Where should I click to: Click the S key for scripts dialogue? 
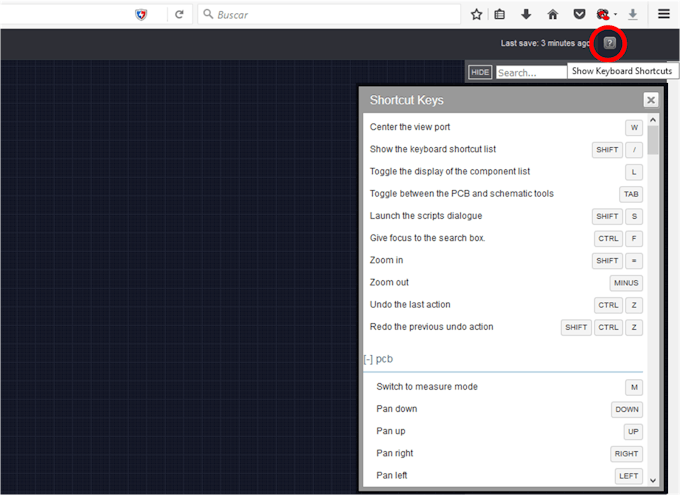[634, 216]
